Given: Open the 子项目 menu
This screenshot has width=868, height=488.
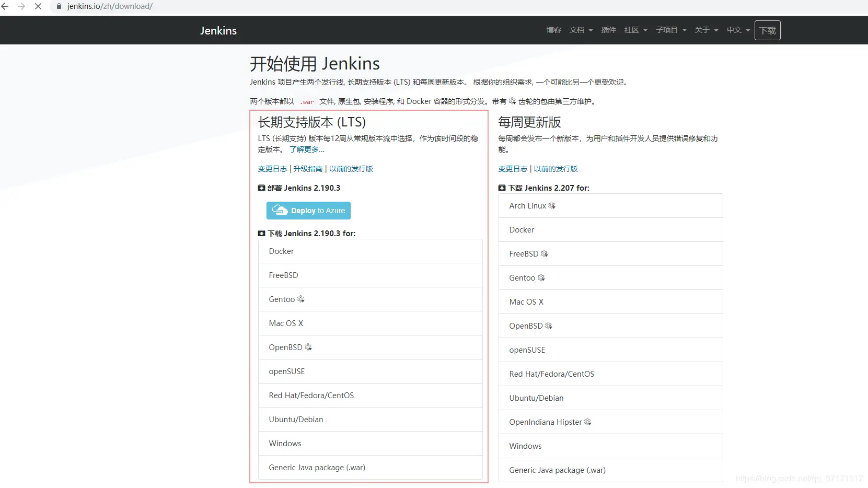Looking at the screenshot, I should [671, 30].
